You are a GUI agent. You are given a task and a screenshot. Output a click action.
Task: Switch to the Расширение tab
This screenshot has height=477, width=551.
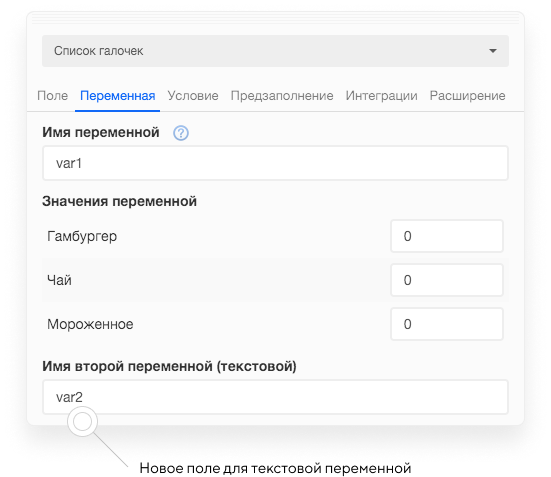pyautogui.click(x=467, y=96)
